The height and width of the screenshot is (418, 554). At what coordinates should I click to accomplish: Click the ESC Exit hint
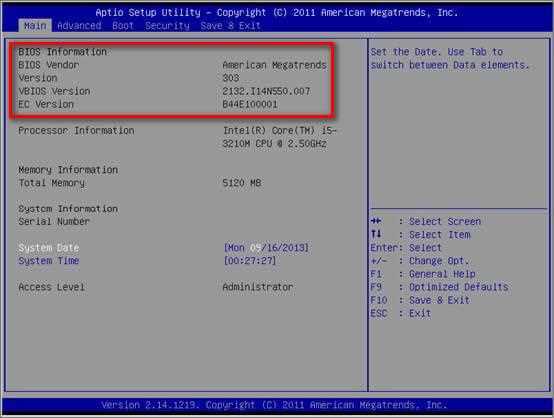click(401, 313)
